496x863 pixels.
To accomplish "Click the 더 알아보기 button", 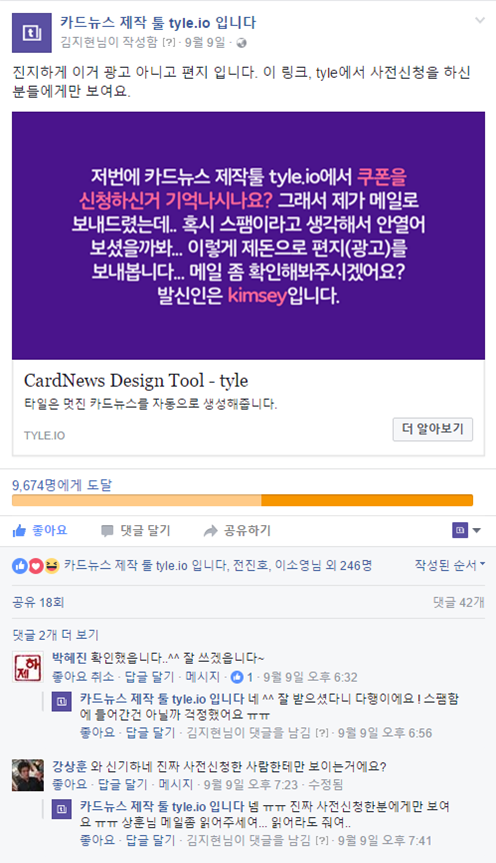I will [x=433, y=429].
